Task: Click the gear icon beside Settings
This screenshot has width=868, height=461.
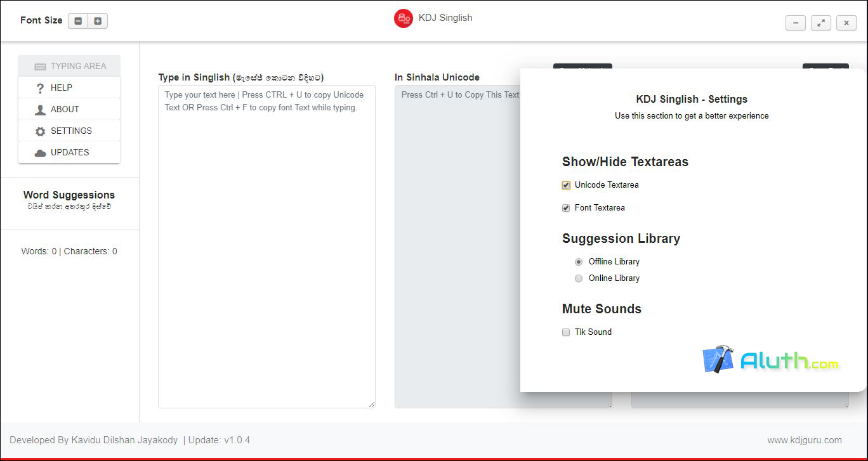Action: tap(40, 131)
